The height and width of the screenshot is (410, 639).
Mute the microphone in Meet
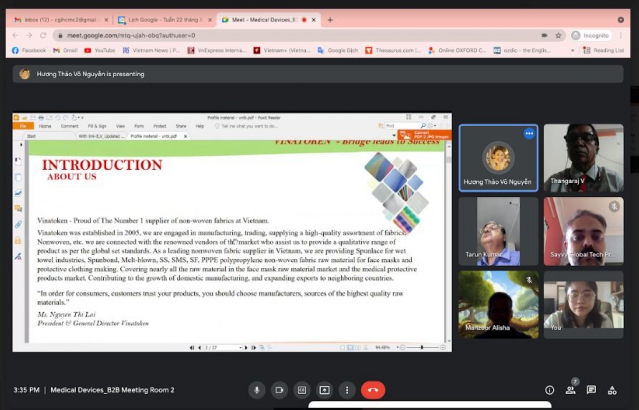[x=257, y=390]
